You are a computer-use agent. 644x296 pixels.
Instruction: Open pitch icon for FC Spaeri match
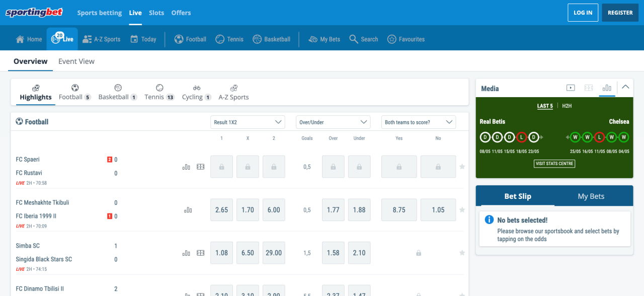tap(201, 167)
